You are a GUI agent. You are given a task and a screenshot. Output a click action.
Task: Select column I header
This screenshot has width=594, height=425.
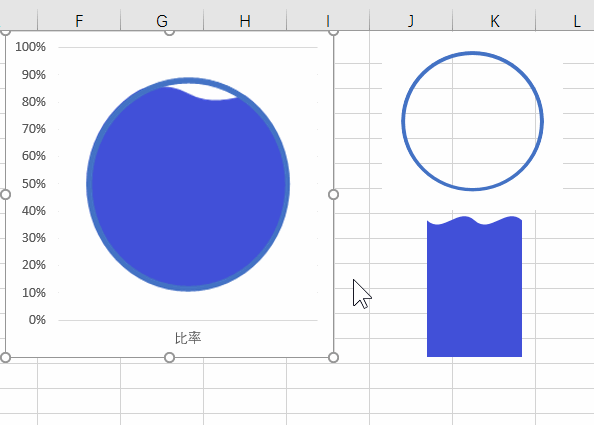coord(328,20)
